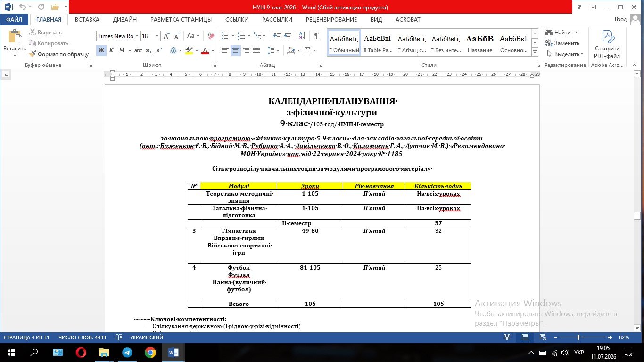Open the highlight color dropdown arrow
644x362 pixels.
[x=197, y=50]
